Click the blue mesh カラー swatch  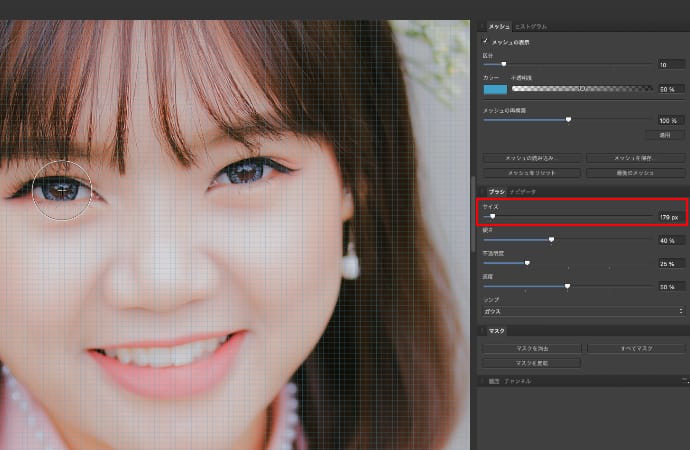[495, 89]
